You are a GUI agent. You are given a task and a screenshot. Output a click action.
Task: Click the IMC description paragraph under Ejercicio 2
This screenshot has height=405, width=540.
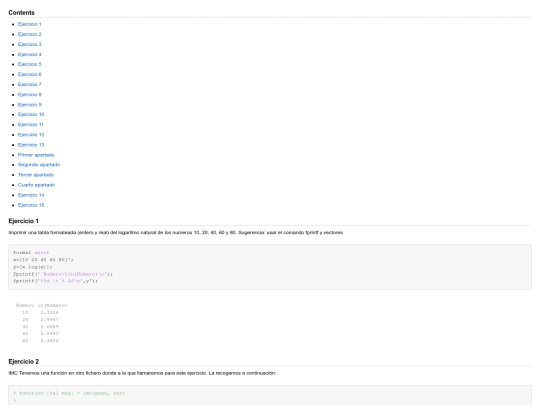point(142,373)
